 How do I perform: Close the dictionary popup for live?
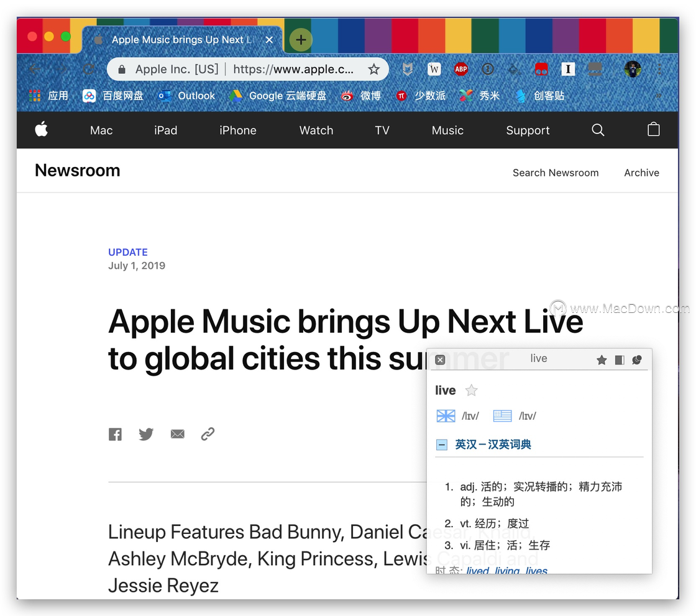(x=440, y=360)
